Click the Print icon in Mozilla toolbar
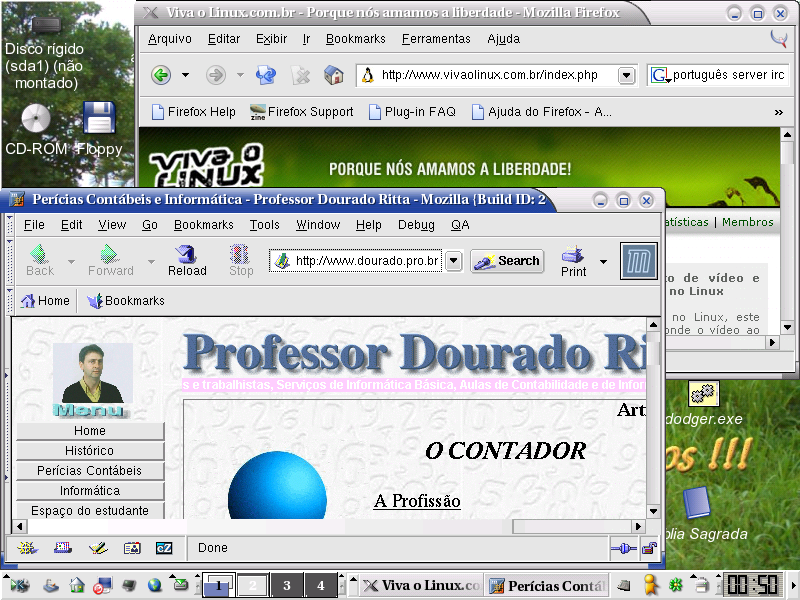The width and height of the screenshot is (800, 600). tap(572, 254)
